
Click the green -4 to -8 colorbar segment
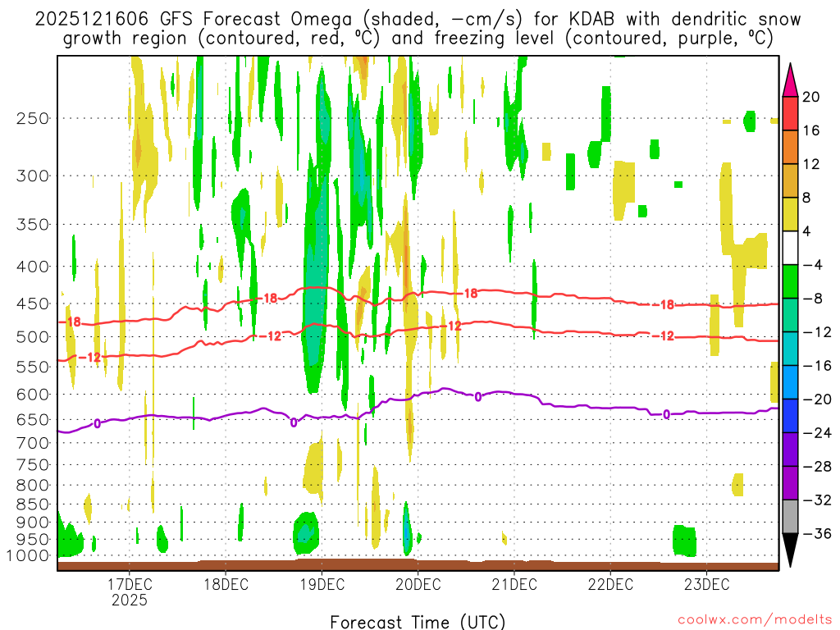(790, 282)
